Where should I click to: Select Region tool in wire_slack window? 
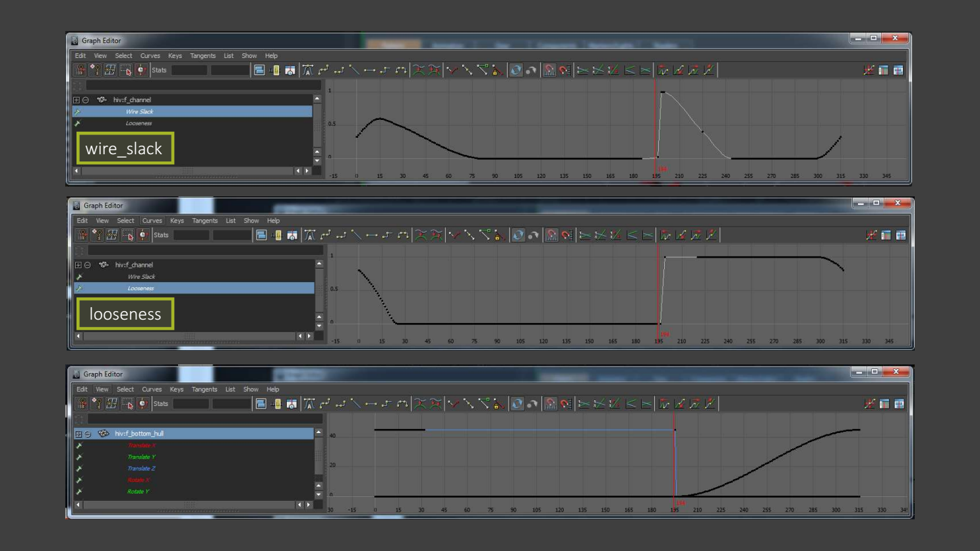point(126,70)
